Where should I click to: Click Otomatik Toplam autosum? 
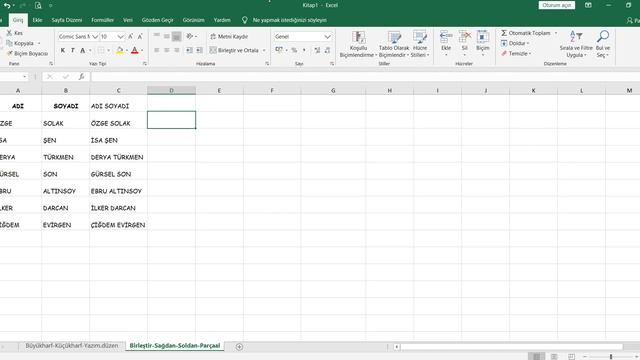coord(526,33)
